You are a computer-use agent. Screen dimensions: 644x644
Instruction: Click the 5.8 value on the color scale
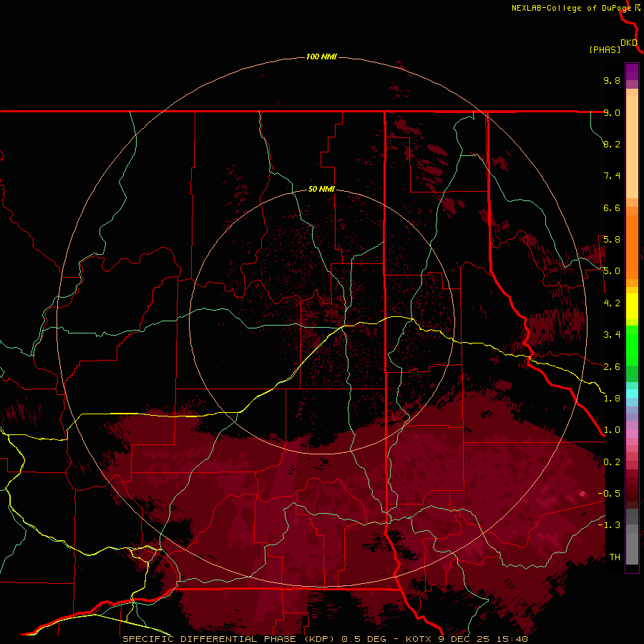[x=612, y=240]
